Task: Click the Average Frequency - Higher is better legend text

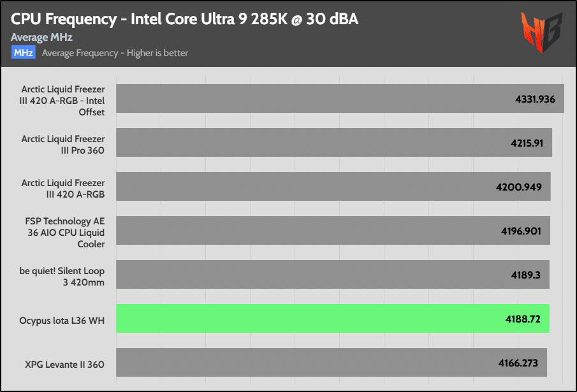Action: point(115,53)
